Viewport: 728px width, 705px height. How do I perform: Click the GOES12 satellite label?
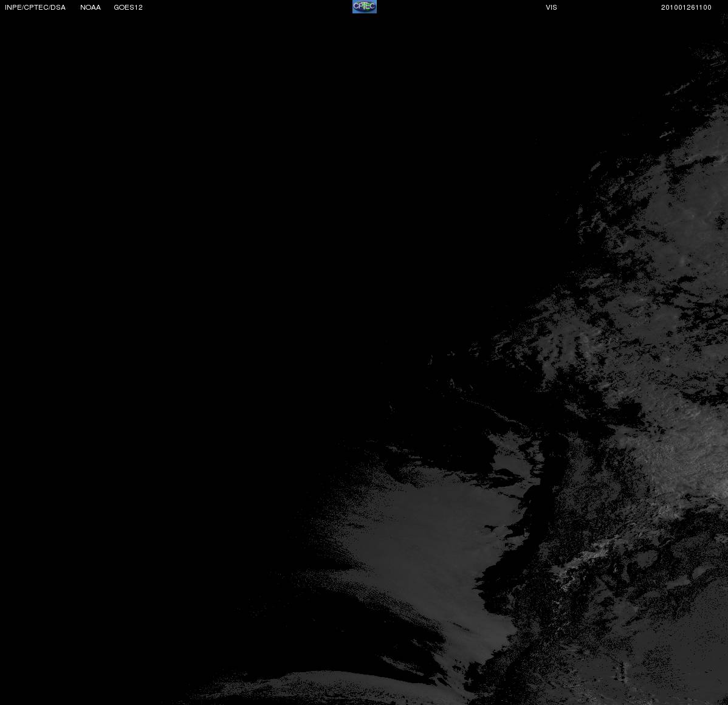coord(128,7)
